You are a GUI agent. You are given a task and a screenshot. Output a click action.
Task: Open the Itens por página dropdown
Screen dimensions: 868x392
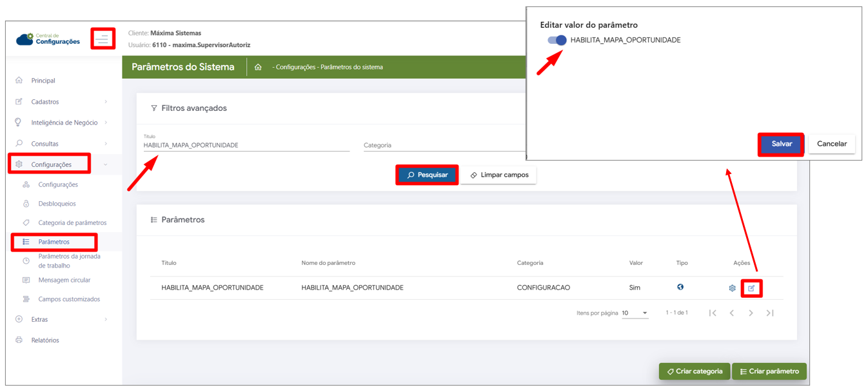coord(635,313)
